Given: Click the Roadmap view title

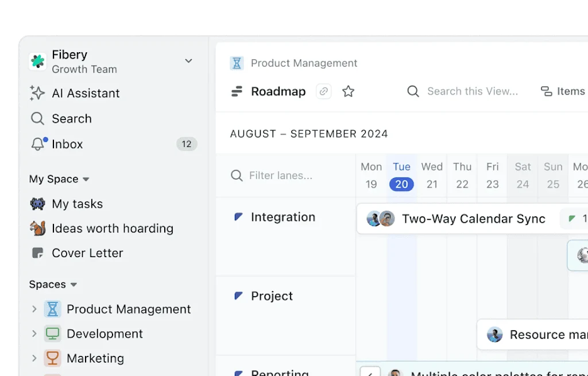Looking at the screenshot, I should click(278, 91).
